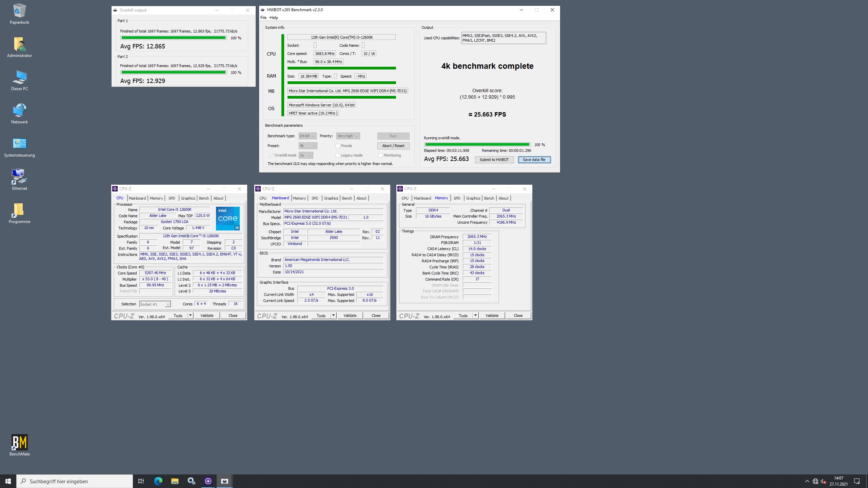868x488 pixels.
Task: Click the Uncore Frequency 4196.9 MHz value
Action: coord(506,222)
